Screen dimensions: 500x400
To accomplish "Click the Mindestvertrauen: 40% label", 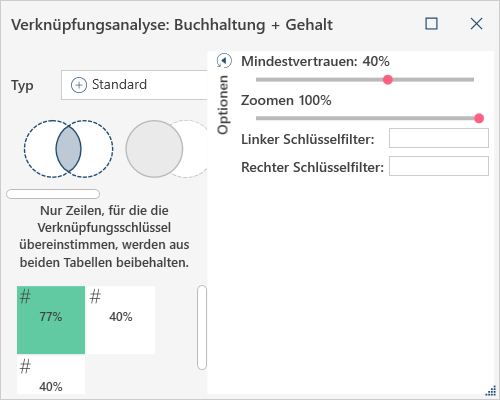I will click(x=315, y=61).
